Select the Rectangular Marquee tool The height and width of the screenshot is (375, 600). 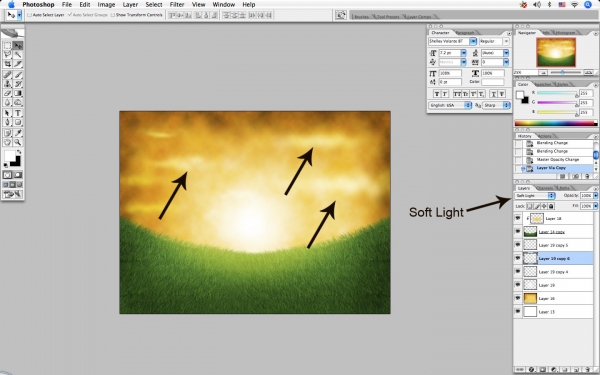[7, 46]
